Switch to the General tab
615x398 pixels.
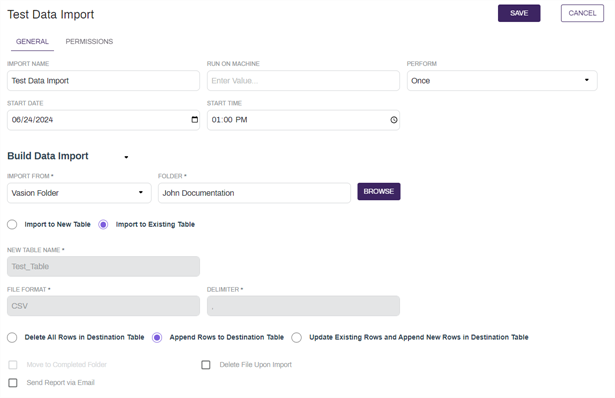point(32,42)
